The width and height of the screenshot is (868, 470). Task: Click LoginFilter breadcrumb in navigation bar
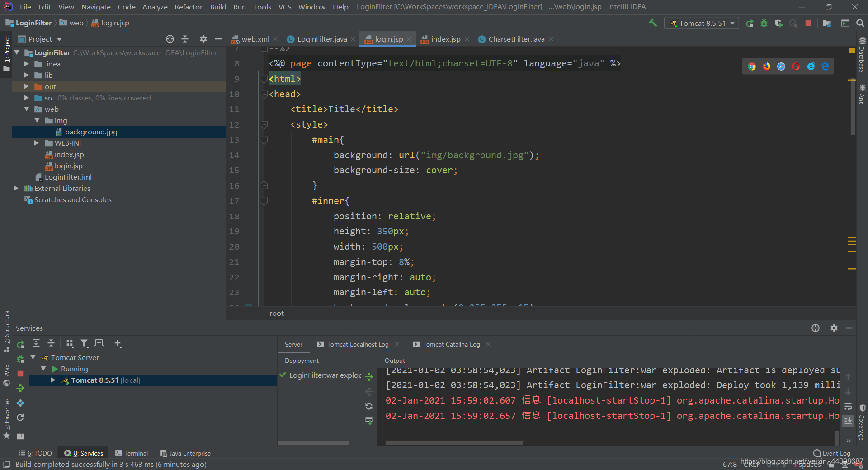tap(29, 23)
